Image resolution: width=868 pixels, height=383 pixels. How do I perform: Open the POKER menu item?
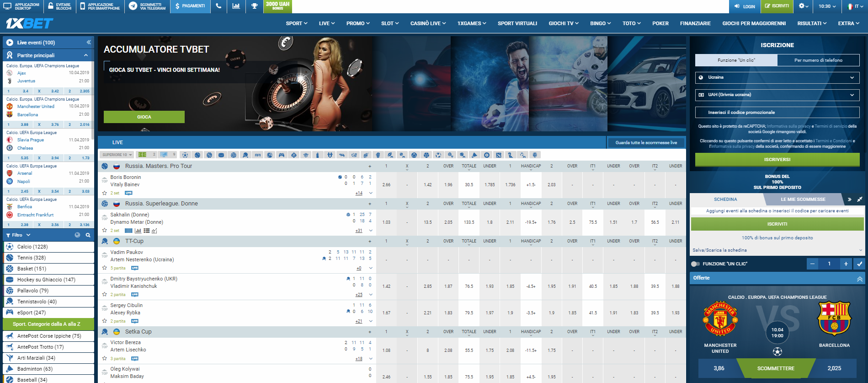(660, 23)
